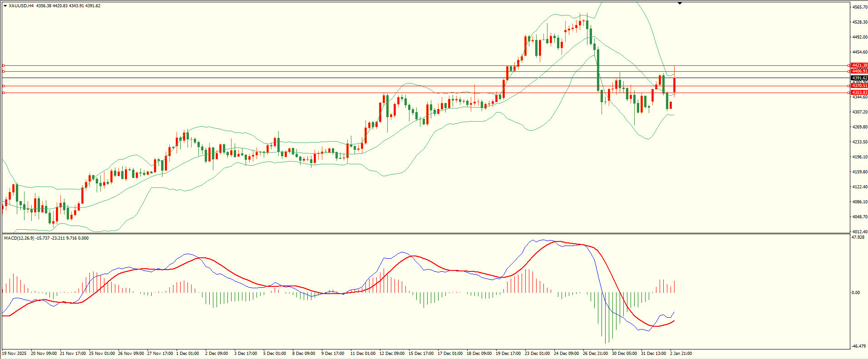Click the red 4370.51 price label
The image size is (868, 359).
point(859,86)
